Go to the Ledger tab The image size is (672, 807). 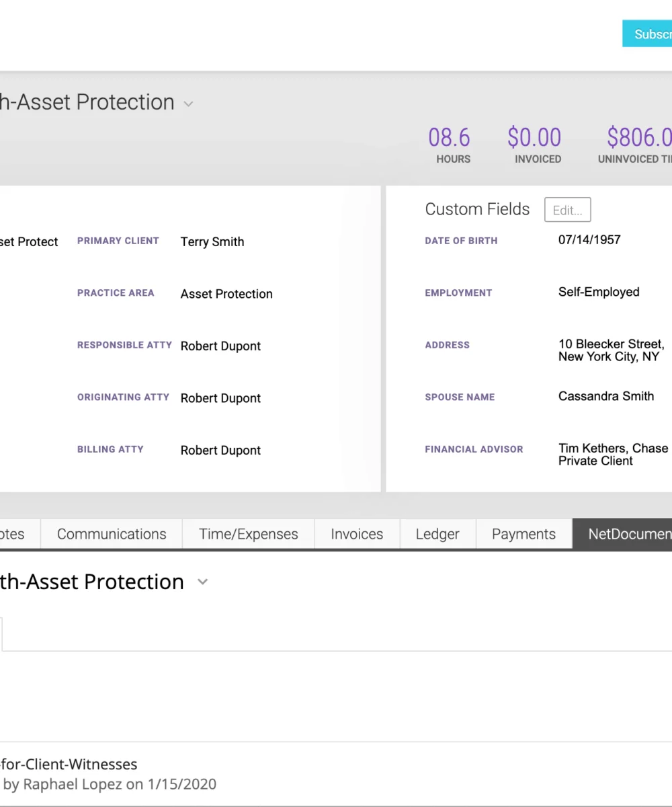tap(437, 534)
